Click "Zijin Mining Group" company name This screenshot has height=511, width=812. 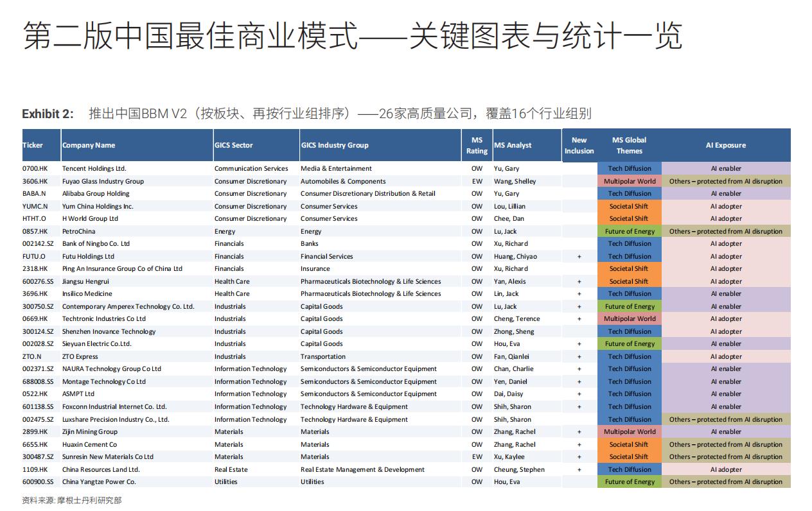click(x=90, y=431)
